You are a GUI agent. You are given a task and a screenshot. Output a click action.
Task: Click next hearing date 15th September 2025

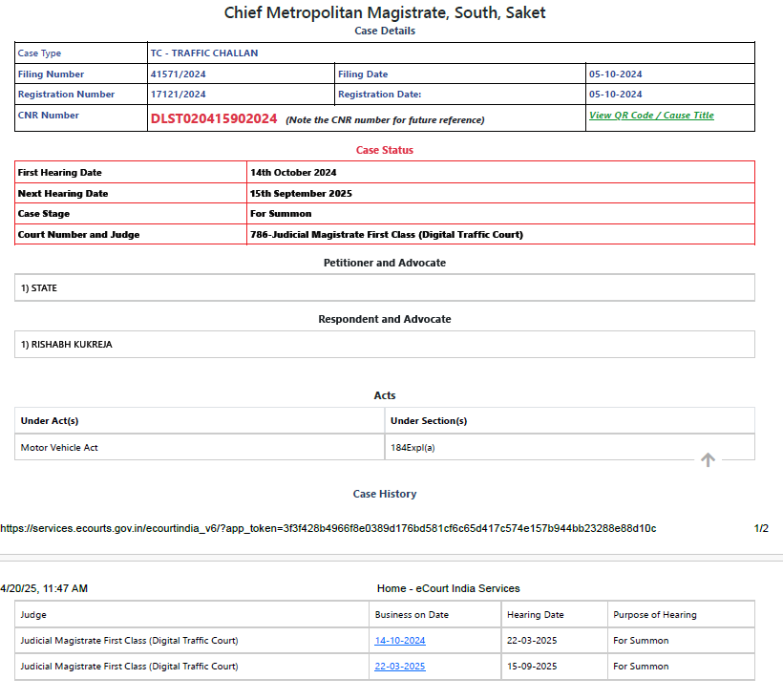tap(301, 194)
